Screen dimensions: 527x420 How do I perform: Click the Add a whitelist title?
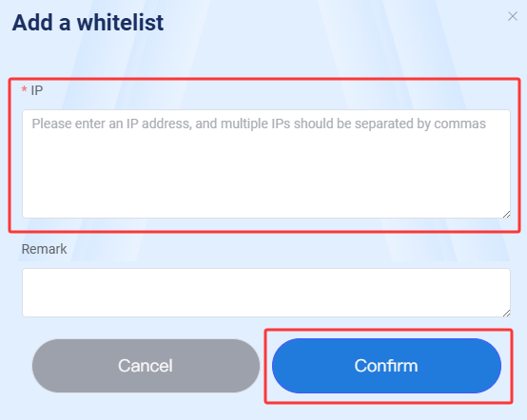tap(88, 23)
